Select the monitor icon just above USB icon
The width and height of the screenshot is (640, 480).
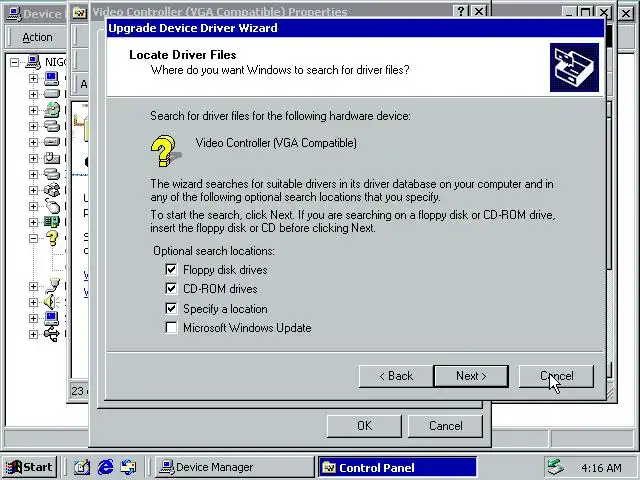[x=52, y=318]
